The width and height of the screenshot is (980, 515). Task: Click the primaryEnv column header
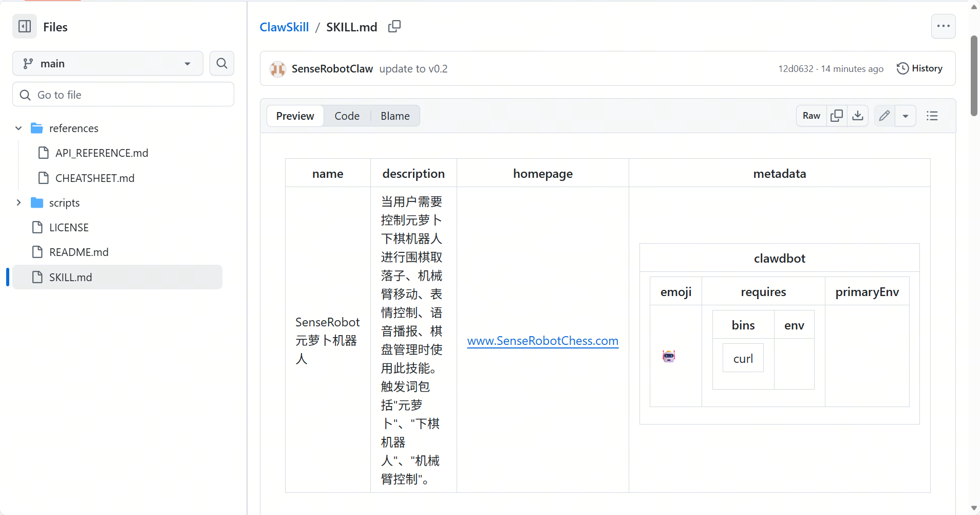(x=867, y=291)
